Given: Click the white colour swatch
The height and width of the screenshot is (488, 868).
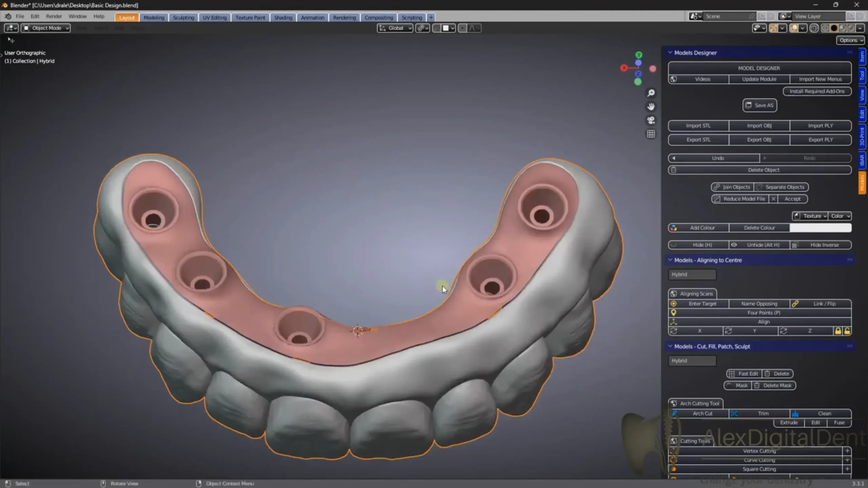Looking at the screenshot, I should 821,228.
